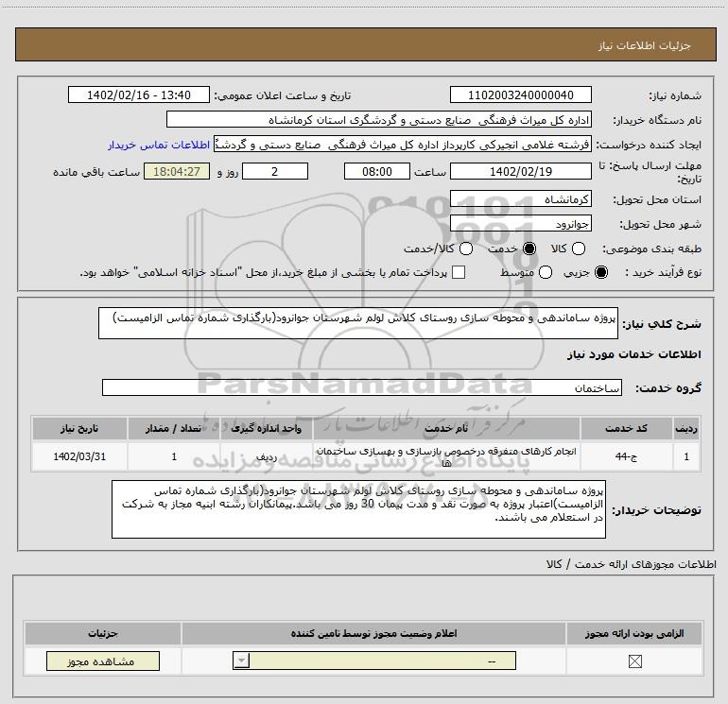728x704 pixels.
Task: Click the delivery city جوانرود field
Action: pyautogui.click(x=520, y=224)
